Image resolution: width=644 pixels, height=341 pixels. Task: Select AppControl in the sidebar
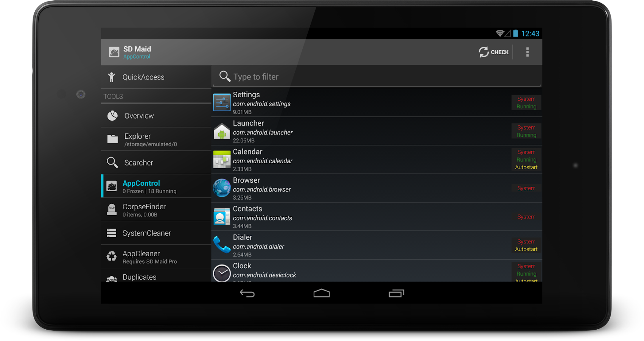point(156,186)
